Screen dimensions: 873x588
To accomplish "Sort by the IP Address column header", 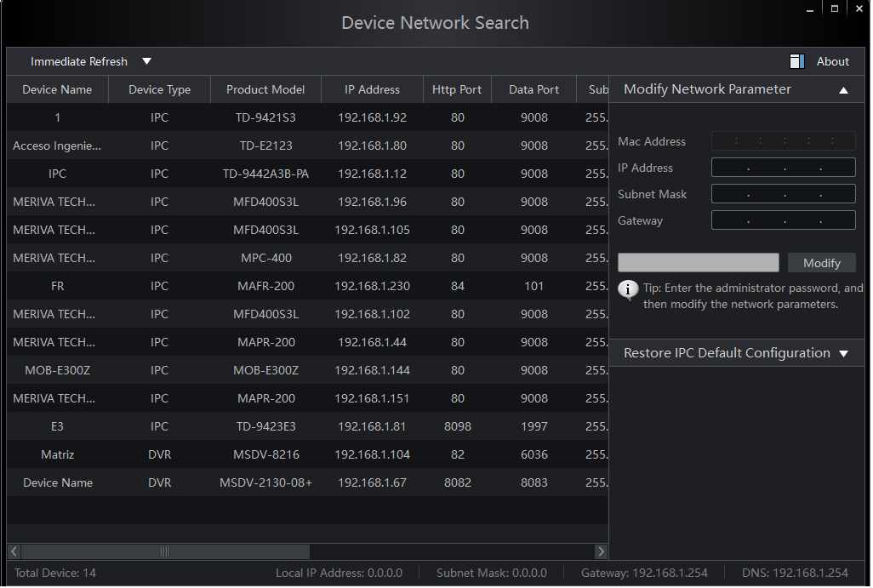I will 372,89.
